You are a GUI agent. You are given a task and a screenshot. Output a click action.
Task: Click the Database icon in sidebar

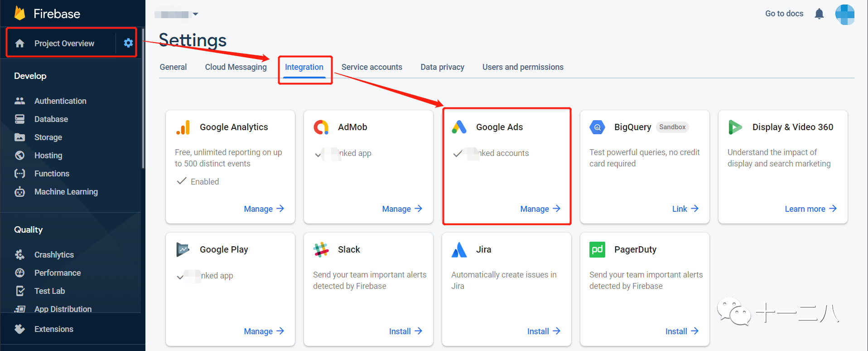(19, 119)
